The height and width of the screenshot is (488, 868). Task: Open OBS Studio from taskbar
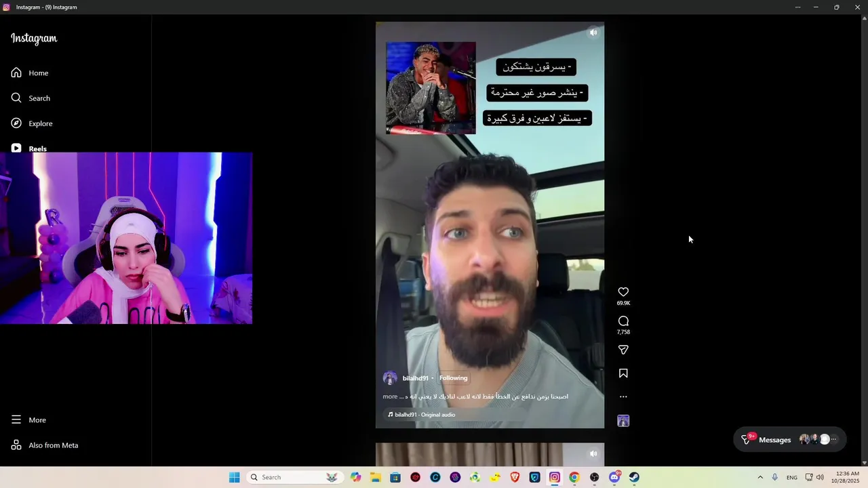pos(595,477)
